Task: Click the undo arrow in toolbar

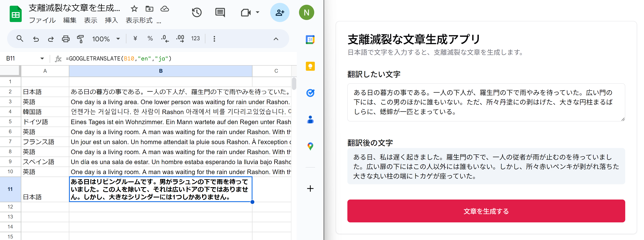Action: [x=36, y=39]
